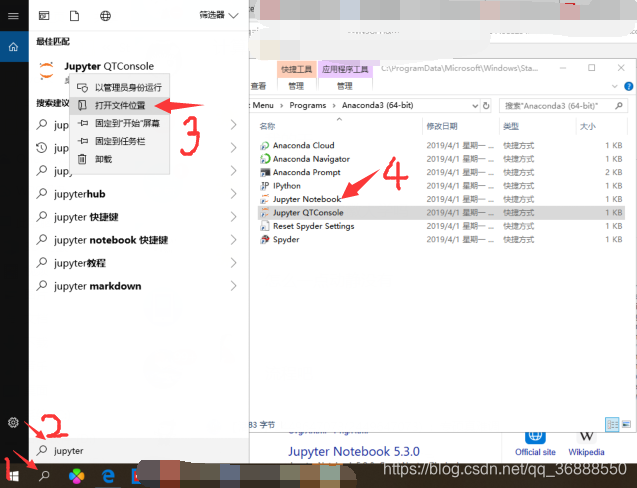The image size is (637, 488).
Task: Filter results by Documents icon
Action: point(74,16)
